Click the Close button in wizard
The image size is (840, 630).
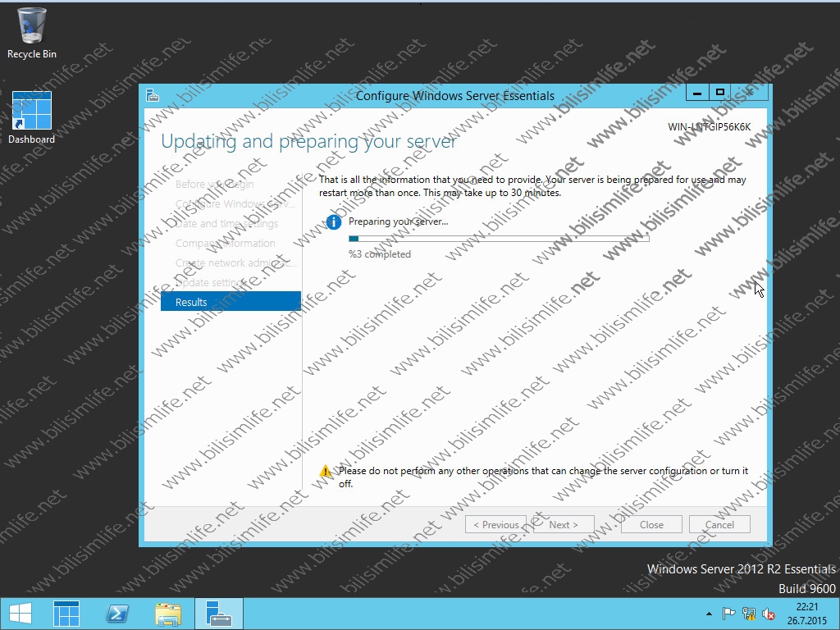click(651, 525)
